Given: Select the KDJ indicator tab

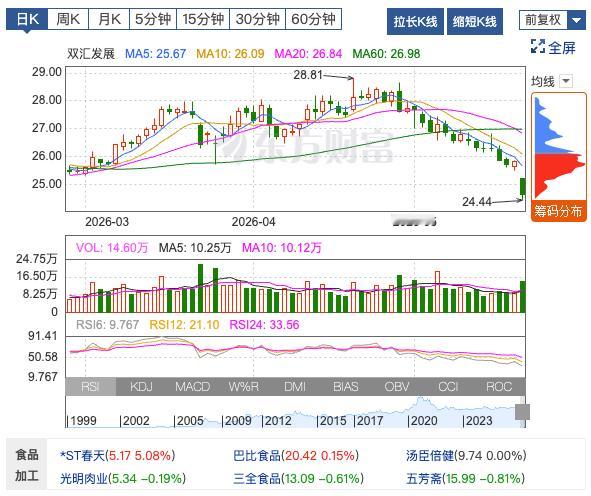Looking at the screenshot, I should [x=141, y=386].
